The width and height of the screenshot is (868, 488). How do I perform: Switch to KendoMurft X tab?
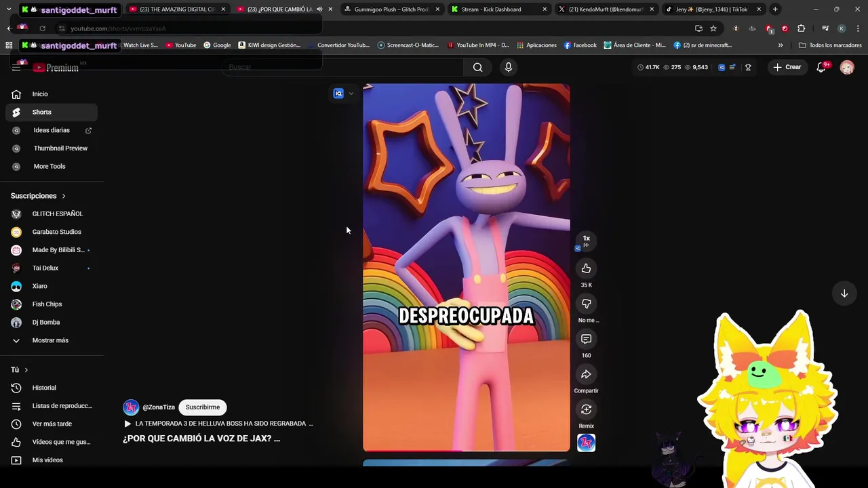(x=606, y=9)
